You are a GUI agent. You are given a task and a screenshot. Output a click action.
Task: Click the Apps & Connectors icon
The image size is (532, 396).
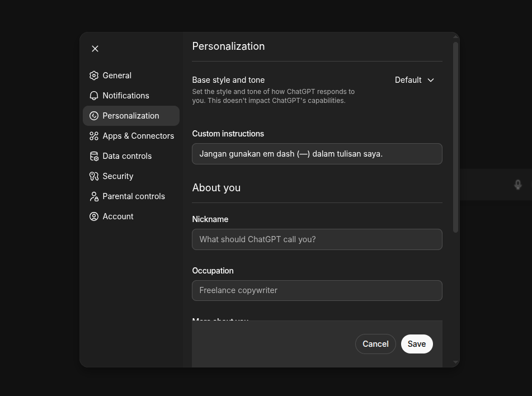[94, 136]
